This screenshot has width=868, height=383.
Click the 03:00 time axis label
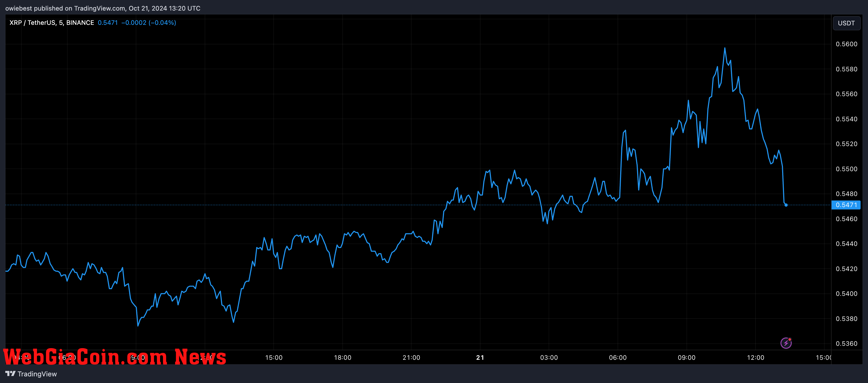549,357
